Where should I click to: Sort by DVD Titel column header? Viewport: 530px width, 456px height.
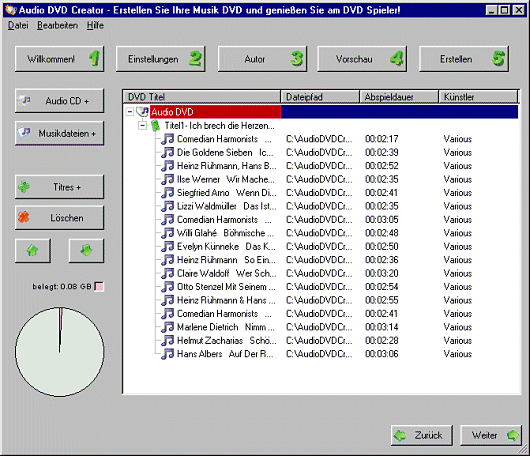(x=202, y=97)
